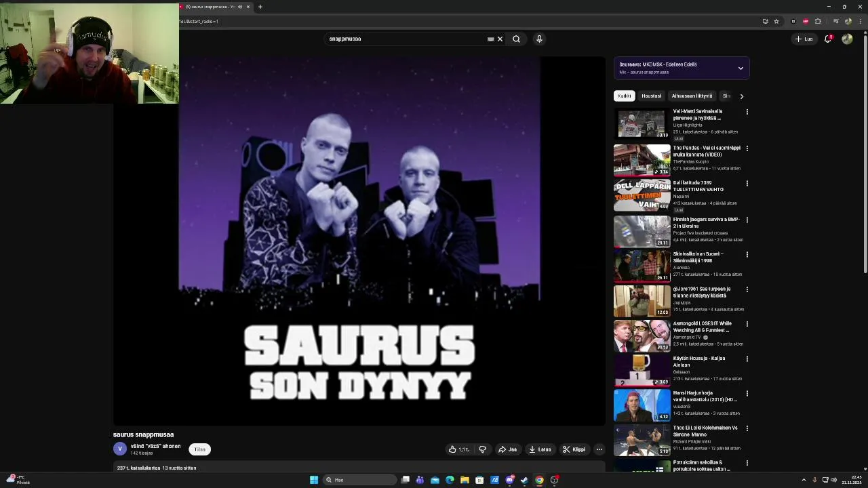Open Microsoft Edge from the taskbar
The height and width of the screenshot is (488, 868).
click(450, 480)
